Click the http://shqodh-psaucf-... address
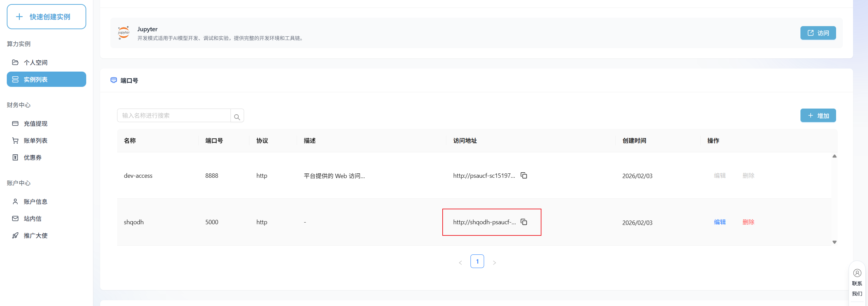Screen dimensions: 868x306 (484, 222)
